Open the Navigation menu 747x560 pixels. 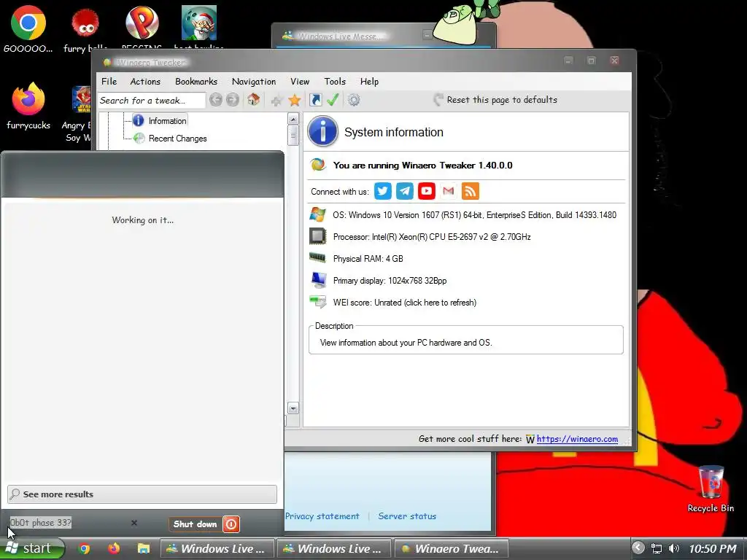click(253, 82)
